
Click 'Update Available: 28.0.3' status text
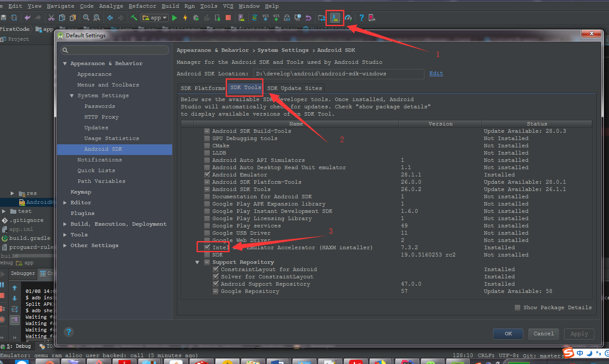click(525, 131)
